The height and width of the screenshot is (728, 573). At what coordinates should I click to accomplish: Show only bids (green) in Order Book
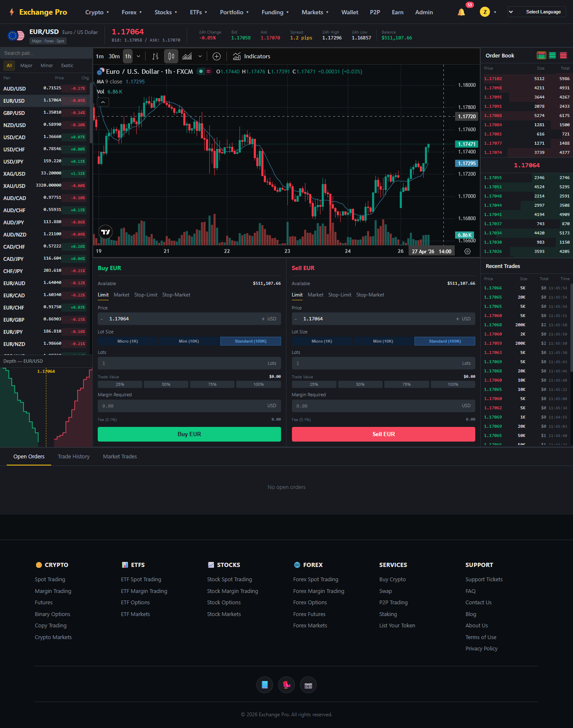(x=552, y=55)
